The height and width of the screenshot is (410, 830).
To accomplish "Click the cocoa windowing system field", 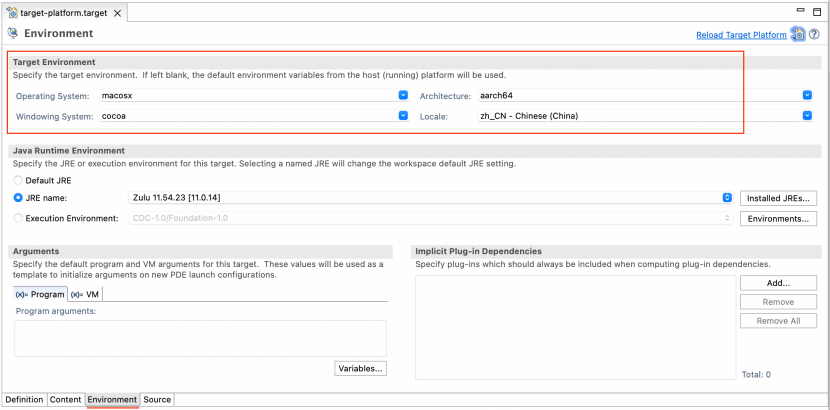I will [254, 116].
